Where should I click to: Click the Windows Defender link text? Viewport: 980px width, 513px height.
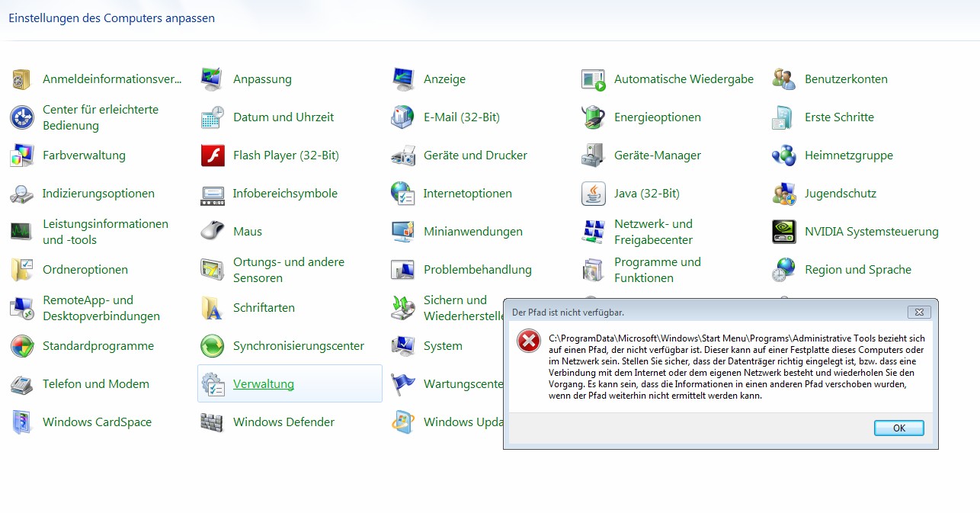click(x=283, y=422)
